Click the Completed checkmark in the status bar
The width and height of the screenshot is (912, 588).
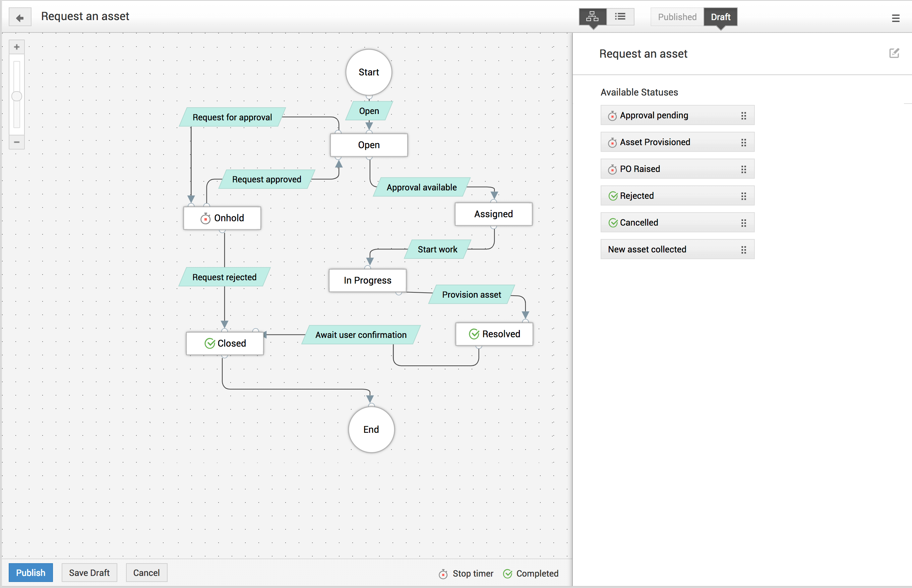tap(507, 574)
